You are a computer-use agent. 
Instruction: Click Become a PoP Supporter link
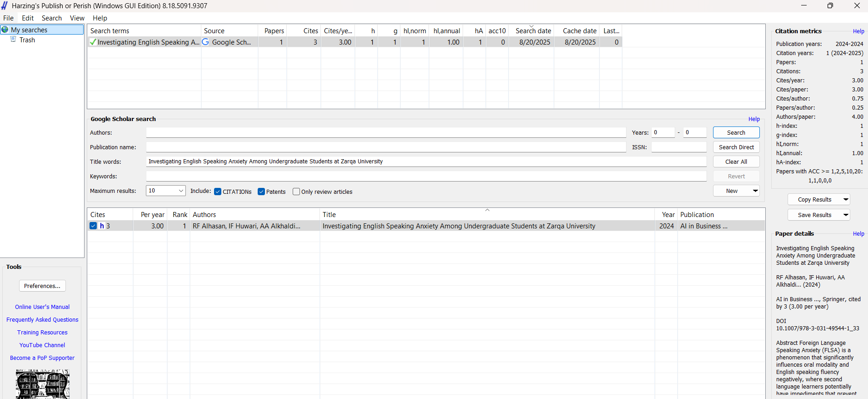[x=42, y=358]
